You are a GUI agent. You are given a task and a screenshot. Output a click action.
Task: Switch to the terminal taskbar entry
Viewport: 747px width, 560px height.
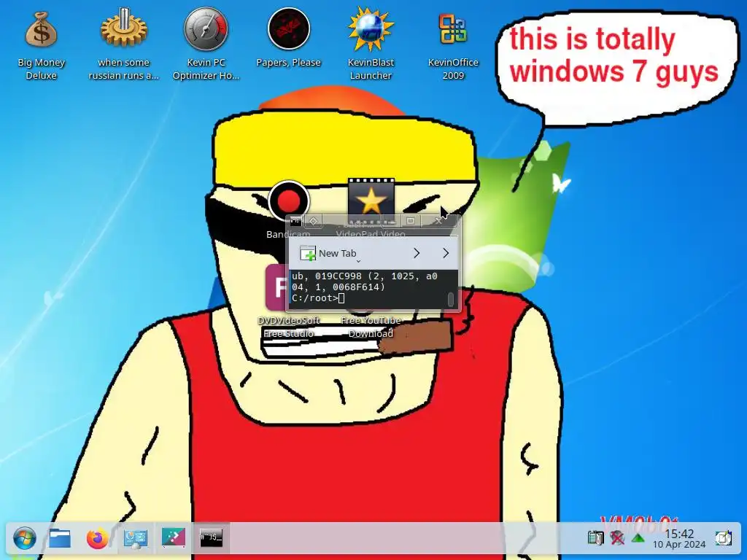coord(211,537)
